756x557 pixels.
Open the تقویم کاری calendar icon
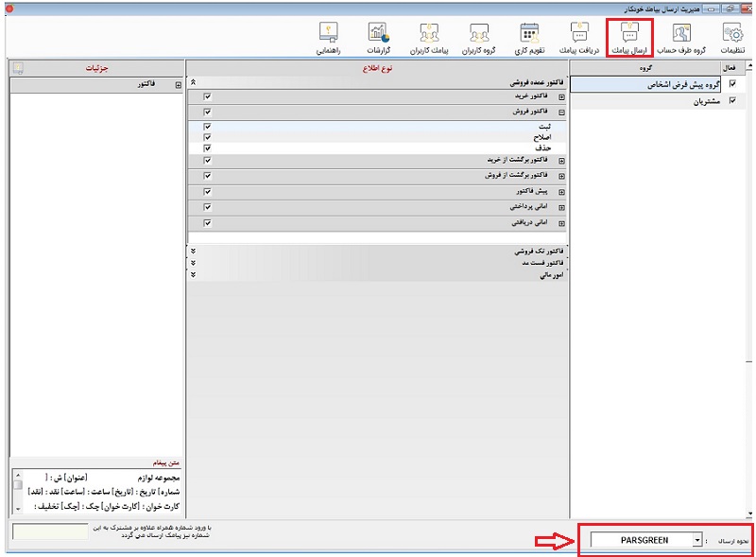pos(530,36)
